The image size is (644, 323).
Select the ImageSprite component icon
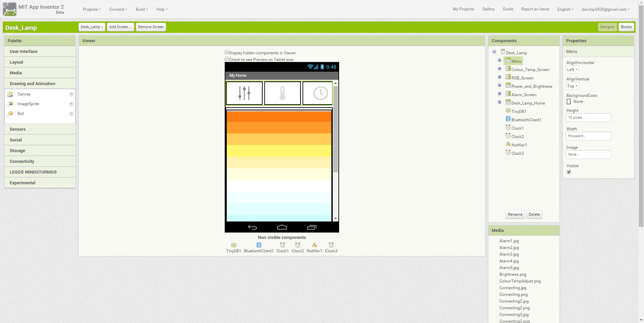[10, 104]
